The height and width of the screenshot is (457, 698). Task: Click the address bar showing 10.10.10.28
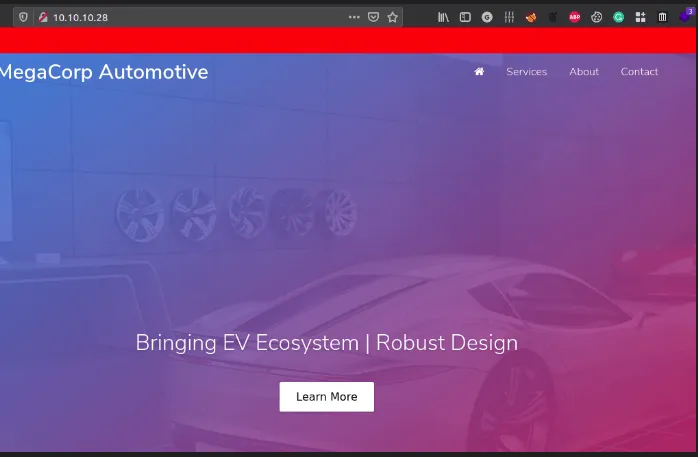click(190, 17)
